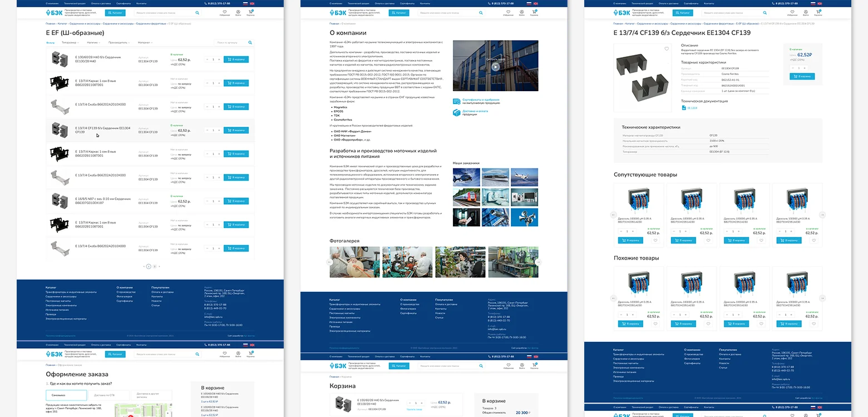Open the EE1304 technical documentation link
This screenshot has height=417, width=868.
pyautogui.click(x=692, y=108)
